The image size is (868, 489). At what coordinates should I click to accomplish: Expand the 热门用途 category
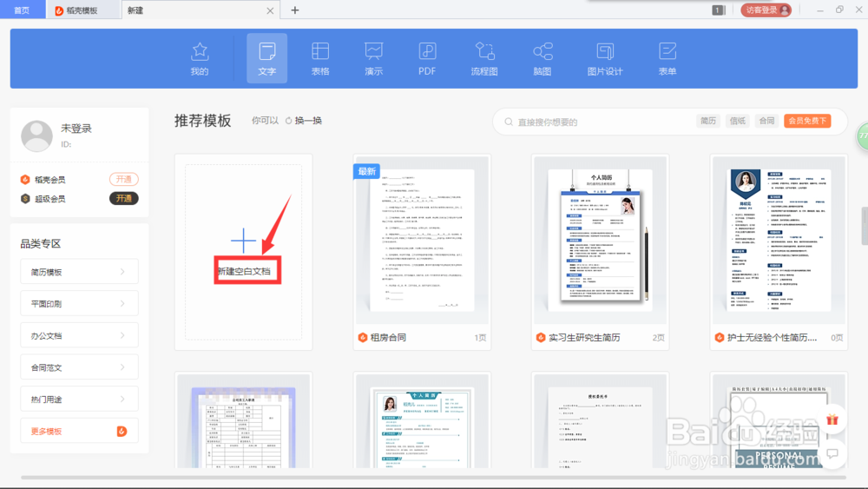[x=79, y=400]
